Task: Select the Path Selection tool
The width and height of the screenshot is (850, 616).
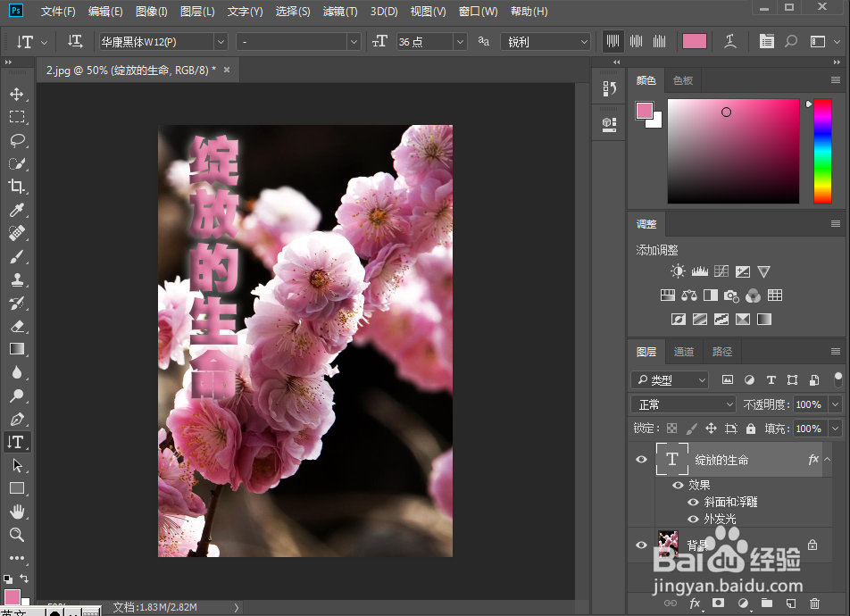Action: (17, 465)
